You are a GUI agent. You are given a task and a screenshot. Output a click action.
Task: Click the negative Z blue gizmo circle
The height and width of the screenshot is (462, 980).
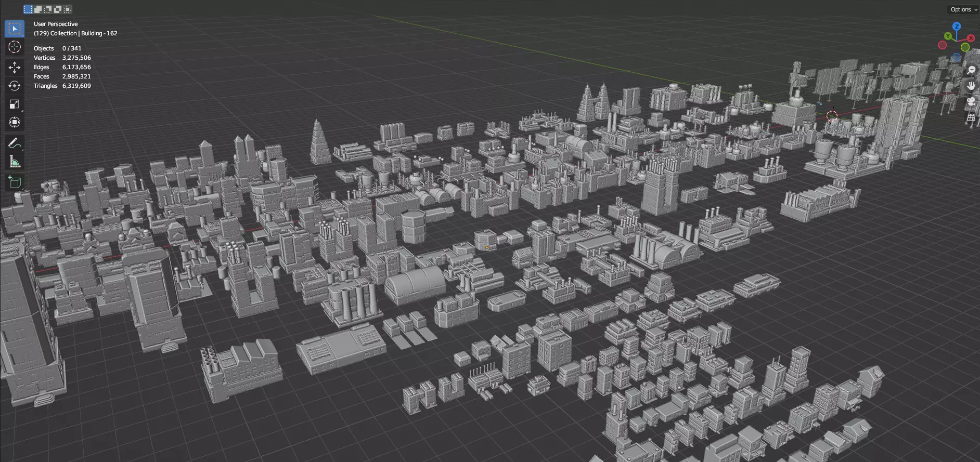[x=957, y=58]
